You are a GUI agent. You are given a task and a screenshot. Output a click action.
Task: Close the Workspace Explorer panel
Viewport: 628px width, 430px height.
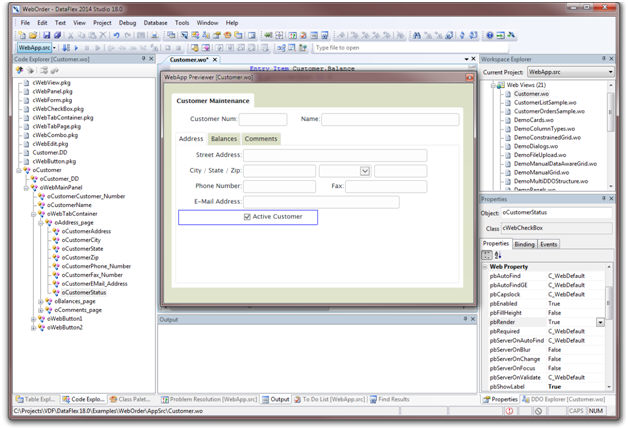point(612,58)
